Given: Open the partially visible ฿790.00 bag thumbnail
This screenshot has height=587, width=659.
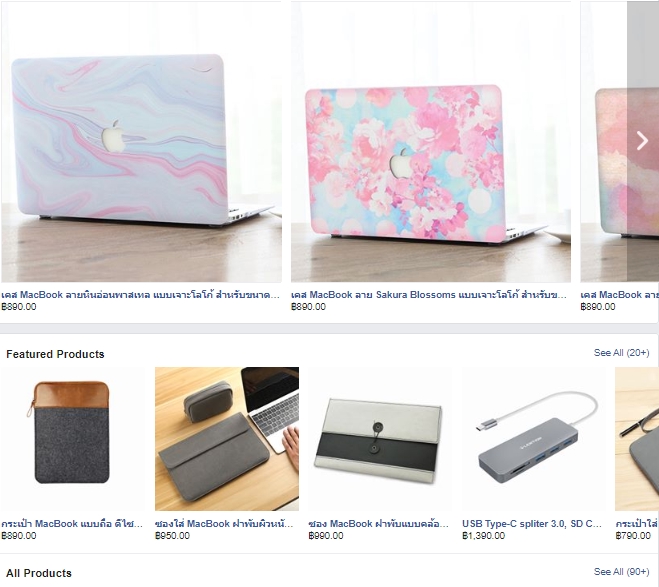Looking at the screenshot, I should pyautogui.click(x=637, y=439).
